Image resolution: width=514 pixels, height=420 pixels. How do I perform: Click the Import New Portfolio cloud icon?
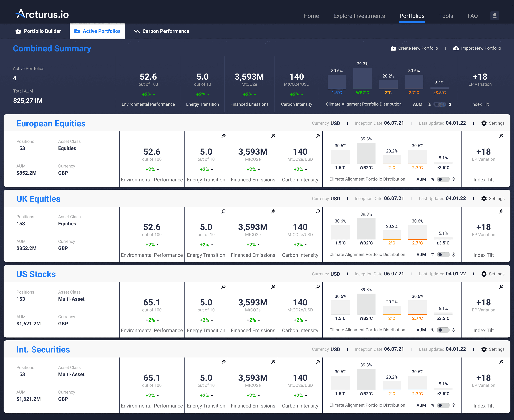click(x=456, y=48)
